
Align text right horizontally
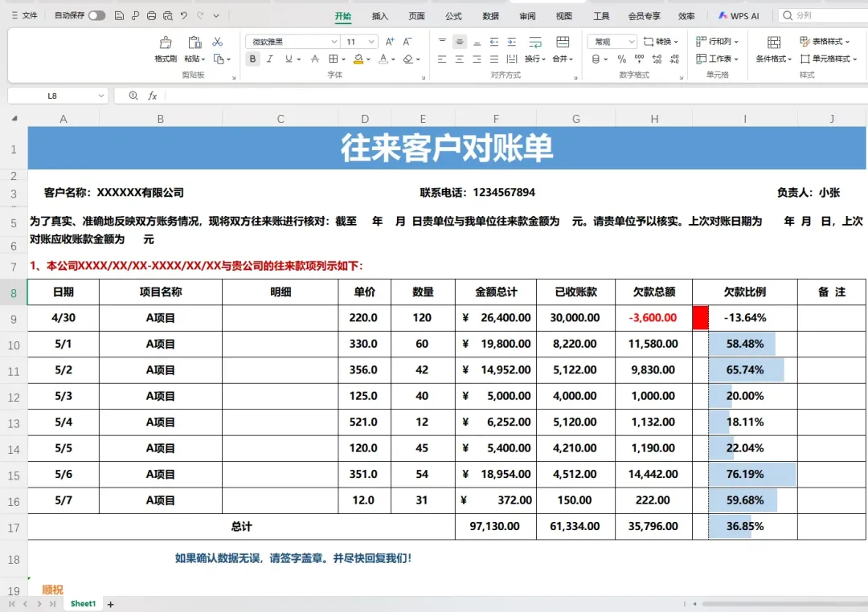pyautogui.click(x=477, y=59)
